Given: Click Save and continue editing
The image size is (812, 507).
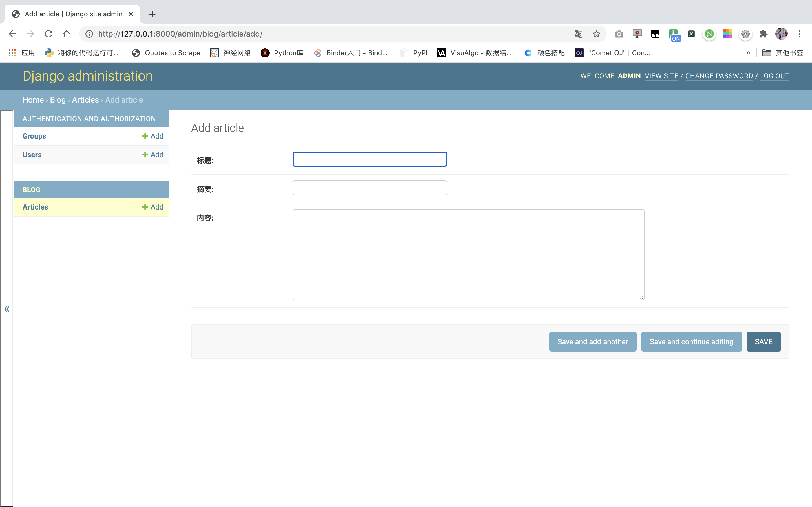Looking at the screenshot, I should point(691,342).
